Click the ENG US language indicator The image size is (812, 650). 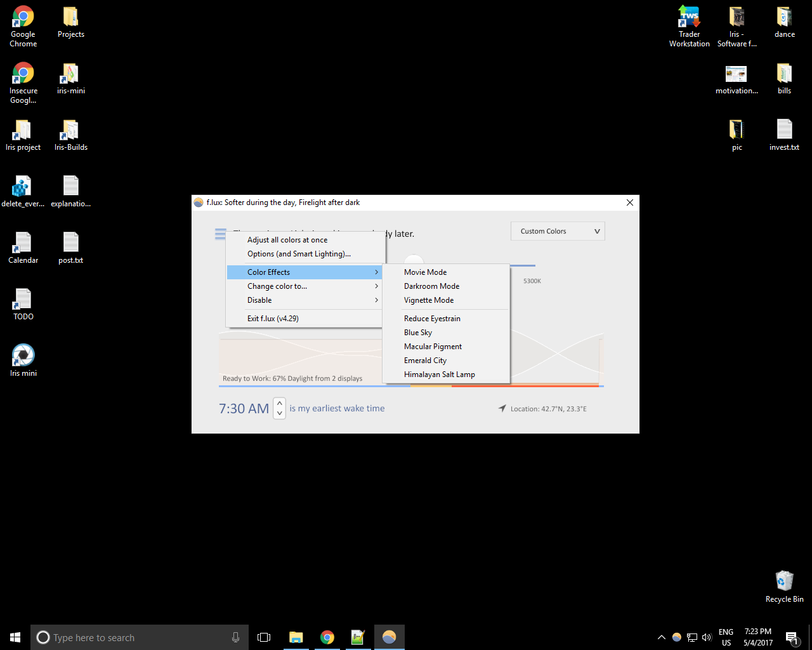coord(726,637)
